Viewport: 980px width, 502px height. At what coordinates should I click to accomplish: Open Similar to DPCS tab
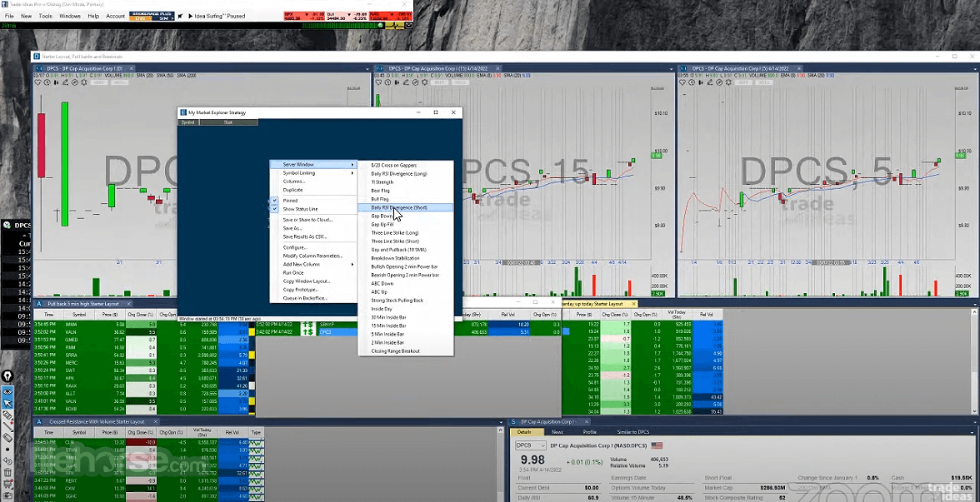point(634,431)
